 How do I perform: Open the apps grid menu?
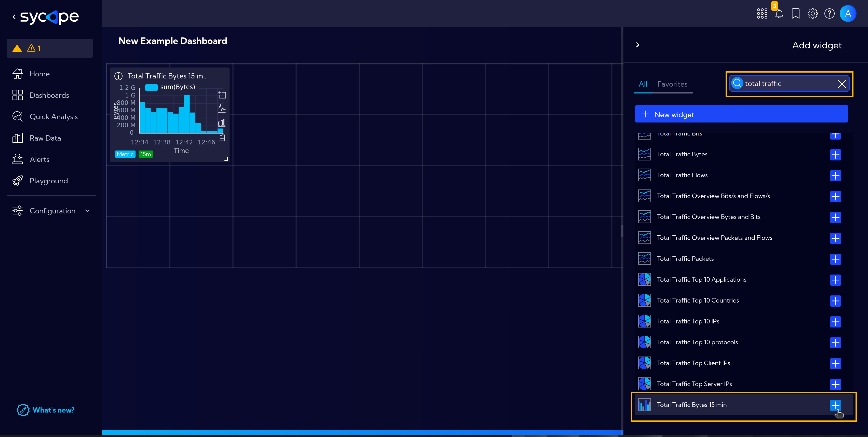coord(762,13)
